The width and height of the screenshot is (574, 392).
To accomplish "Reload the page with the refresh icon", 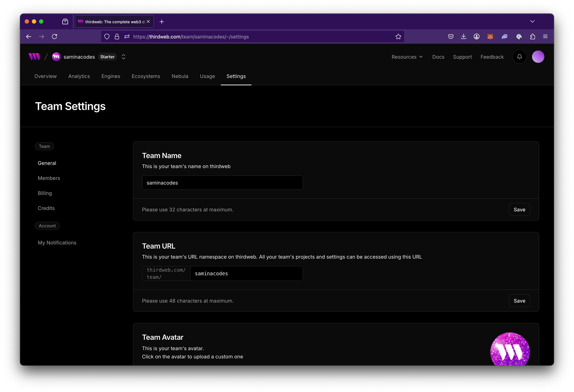I will pyautogui.click(x=55, y=36).
